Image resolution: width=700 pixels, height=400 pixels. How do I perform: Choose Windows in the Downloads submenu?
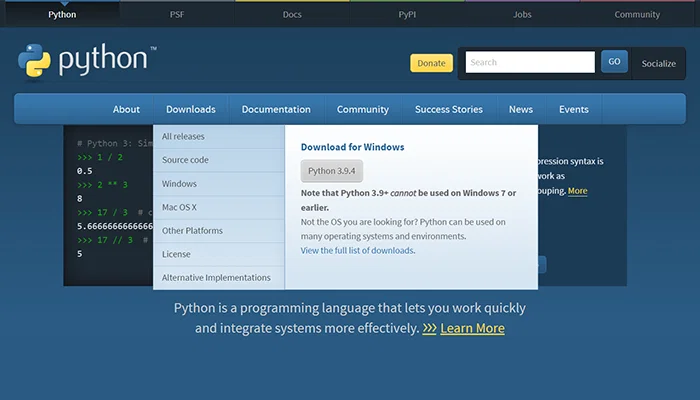(219, 183)
